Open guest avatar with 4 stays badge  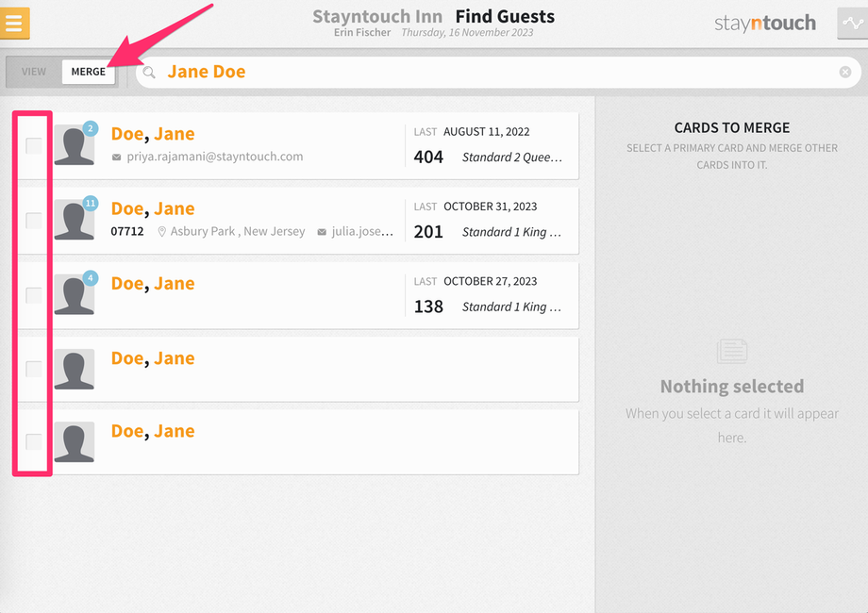[x=75, y=294]
